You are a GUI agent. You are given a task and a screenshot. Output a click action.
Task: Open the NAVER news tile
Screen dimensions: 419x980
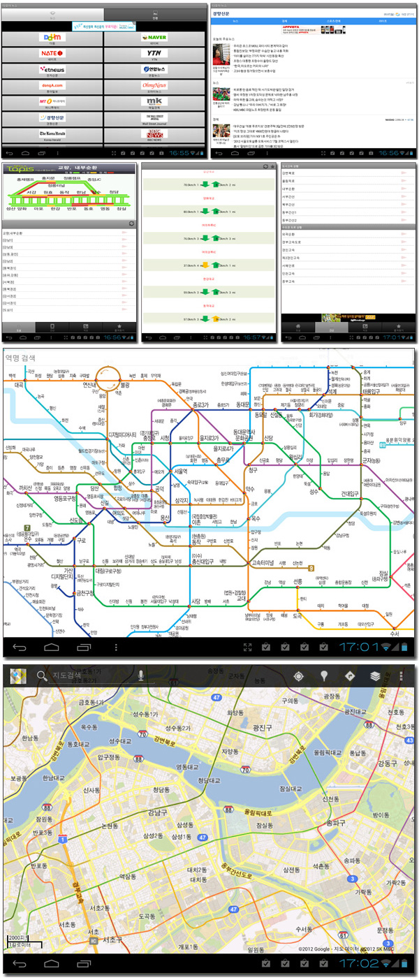[x=154, y=39]
